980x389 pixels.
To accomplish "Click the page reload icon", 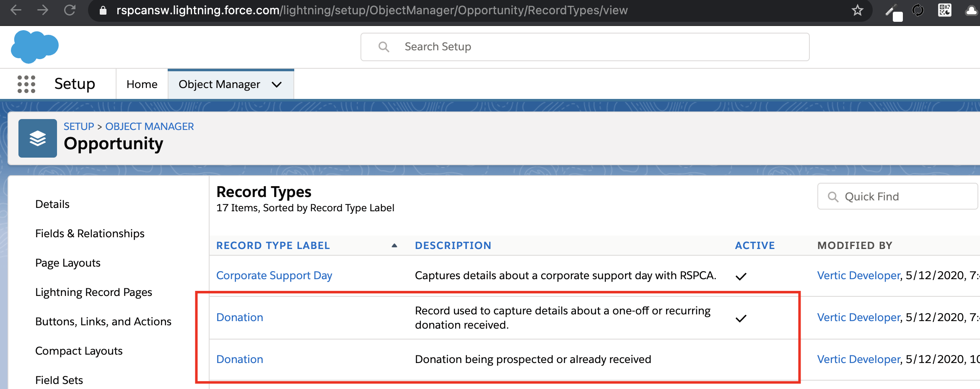I will [70, 10].
